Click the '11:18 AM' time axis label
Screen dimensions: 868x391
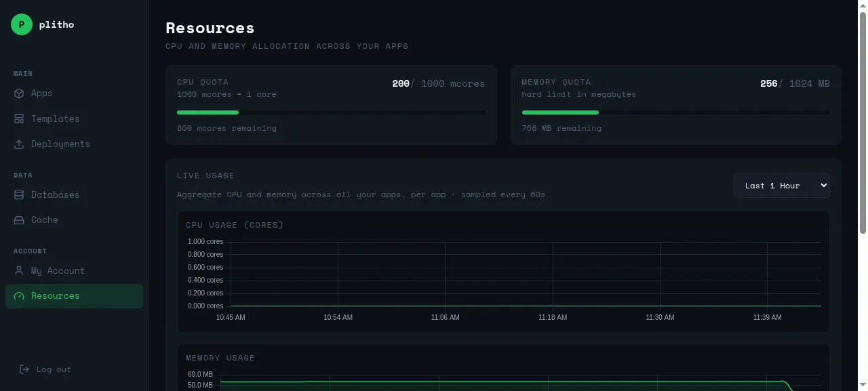[553, 317]
